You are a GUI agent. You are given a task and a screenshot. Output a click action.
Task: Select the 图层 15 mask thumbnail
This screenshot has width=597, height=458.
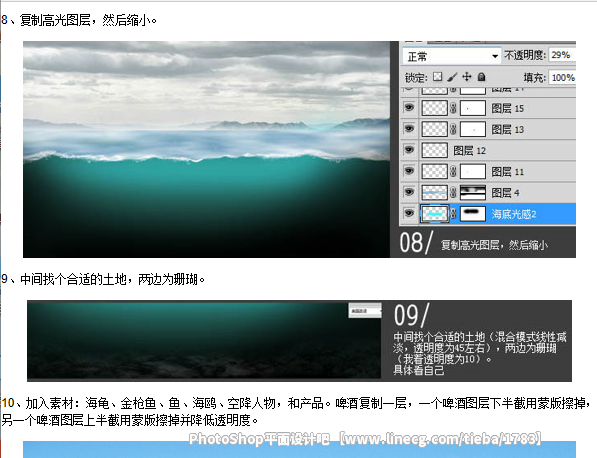(x=473, y=108)
